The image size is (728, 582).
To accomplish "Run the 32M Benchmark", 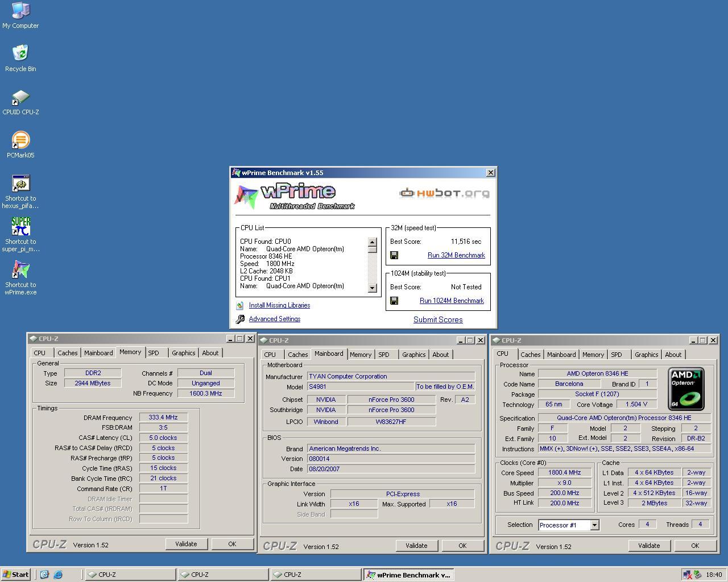I will pos(456,255).
